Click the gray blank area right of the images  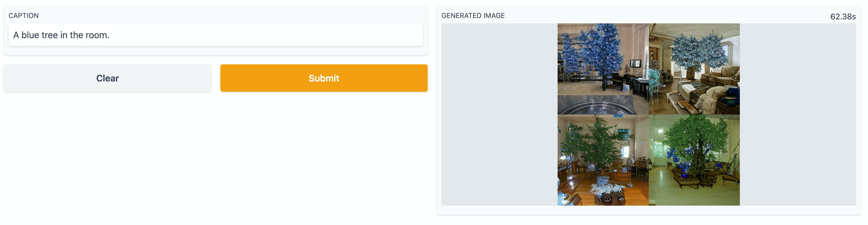coord(798,114)
